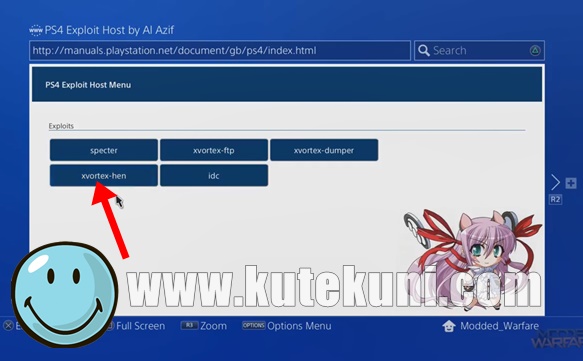
Task: Launch the specter exploit button
Action: (104, 150)
